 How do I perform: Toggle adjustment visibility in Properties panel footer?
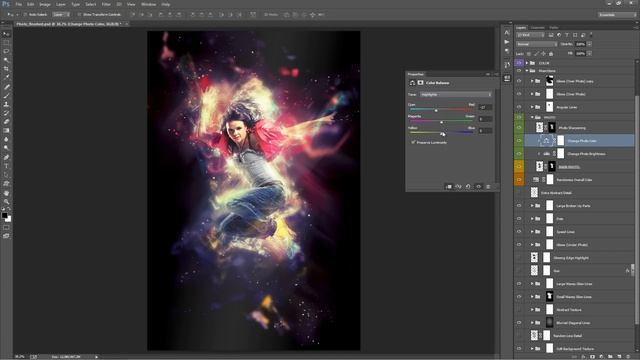[x=478, y=187]
